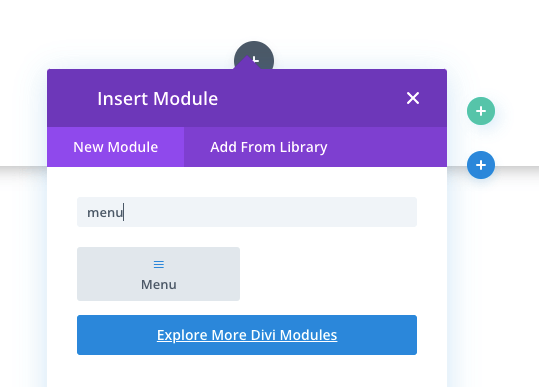Open the Add From Library tab
The width and height of the screenshot is (539, 387).
tap(268, 147)
